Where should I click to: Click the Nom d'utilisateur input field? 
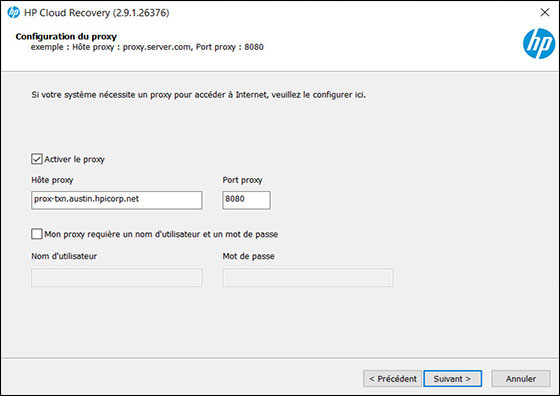click(x=116, y=277)
